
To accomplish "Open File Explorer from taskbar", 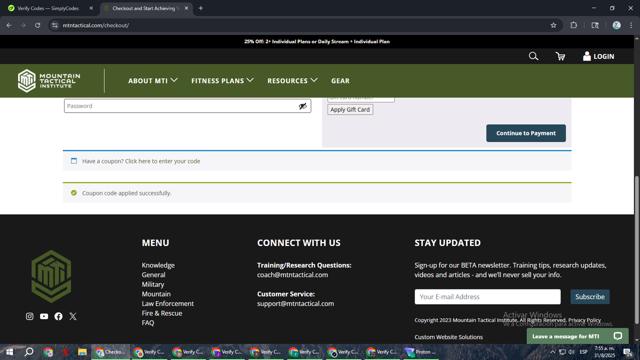I will click(x=82, y=352).
